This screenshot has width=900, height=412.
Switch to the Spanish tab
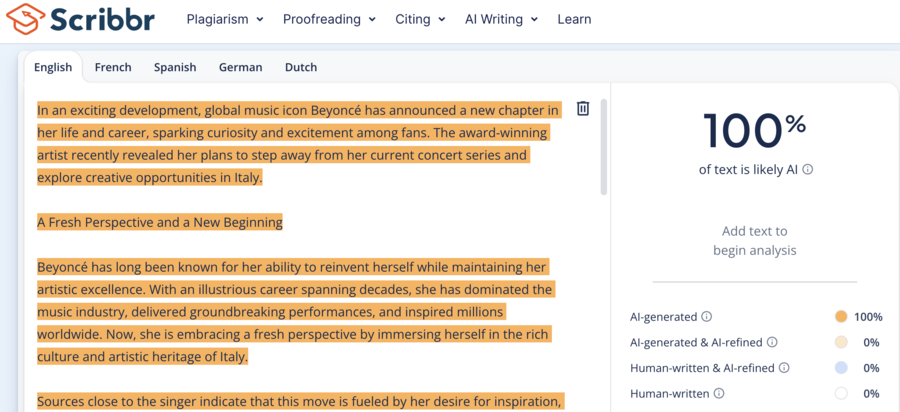[175, 67]
